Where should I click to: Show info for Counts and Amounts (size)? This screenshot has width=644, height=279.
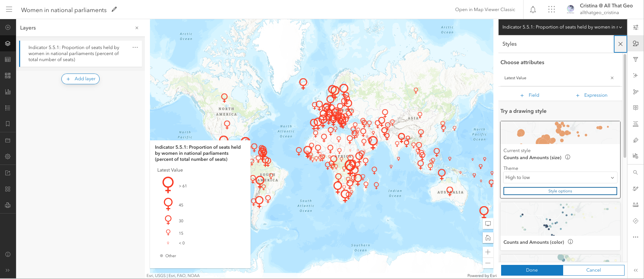(x=568, y=157)
